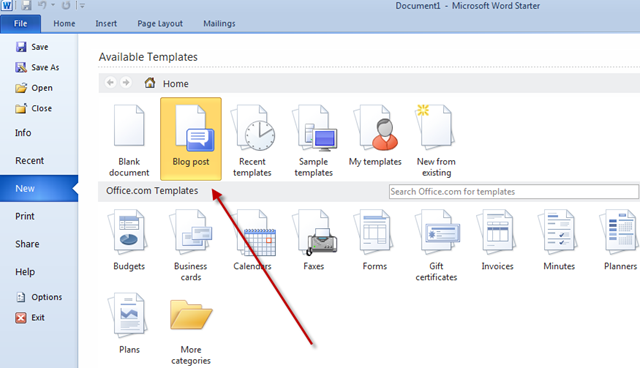Open the Business cards template category

(191, 245)
